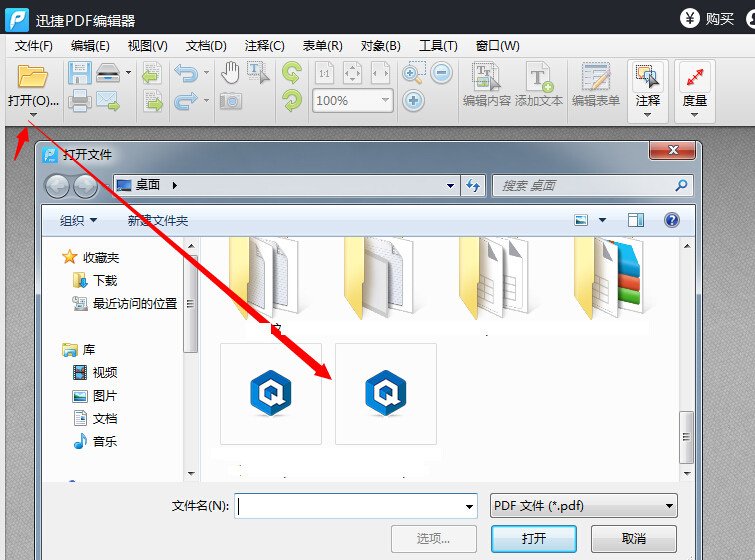Screen dimensions: 755x560
Task: Click the Email send icon
Action: coord(108,101)
